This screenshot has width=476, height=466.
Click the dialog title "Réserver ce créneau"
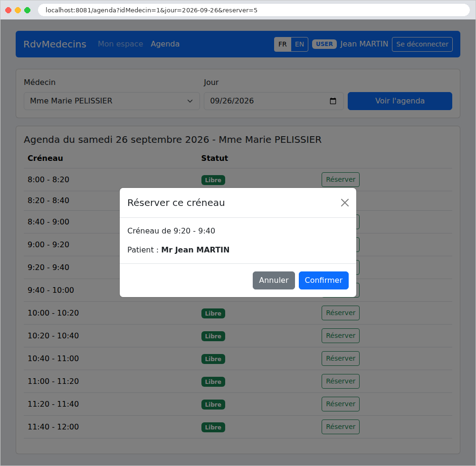tap(176, 203)
